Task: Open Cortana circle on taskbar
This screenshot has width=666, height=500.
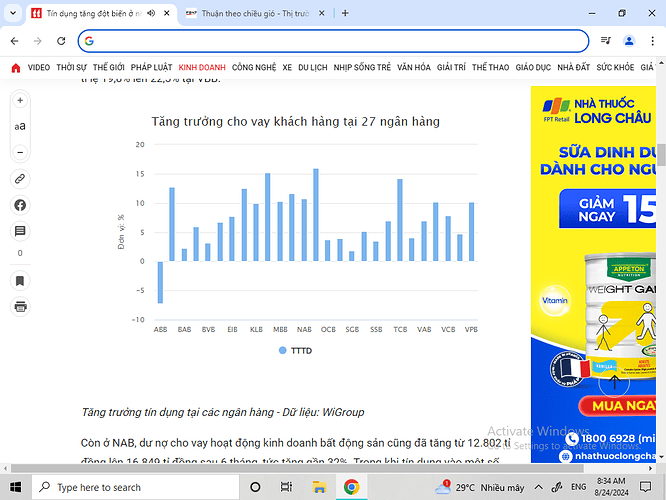Action: tap(255, 487)
